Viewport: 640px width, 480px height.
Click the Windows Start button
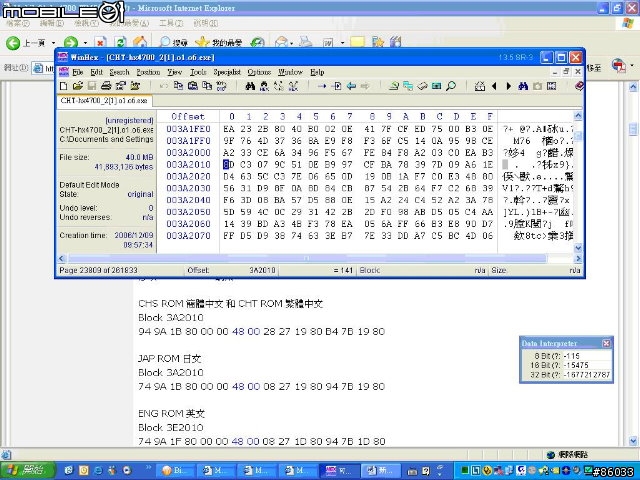(x=27, y=470)
